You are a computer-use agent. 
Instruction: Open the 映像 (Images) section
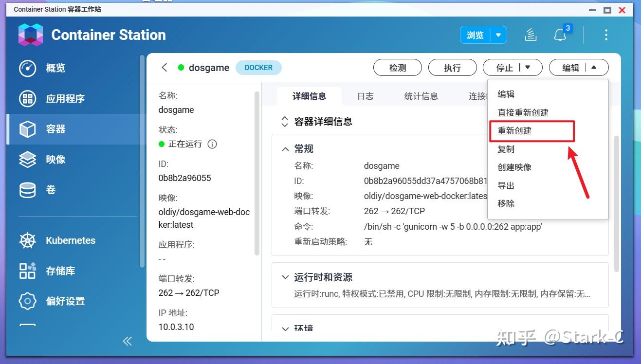(56, 159)
